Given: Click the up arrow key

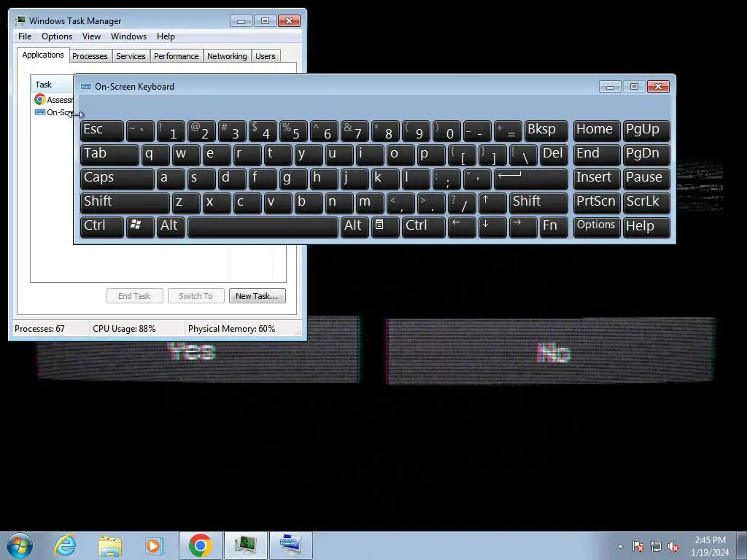Looking at the screenshot, I should click(x=492, y=203).
